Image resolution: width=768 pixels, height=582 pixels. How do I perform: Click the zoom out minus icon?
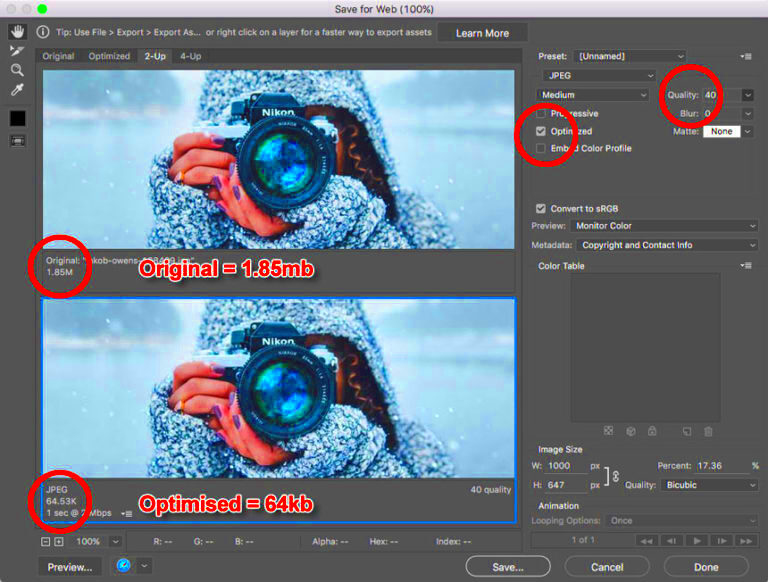(x=46, y=541)
